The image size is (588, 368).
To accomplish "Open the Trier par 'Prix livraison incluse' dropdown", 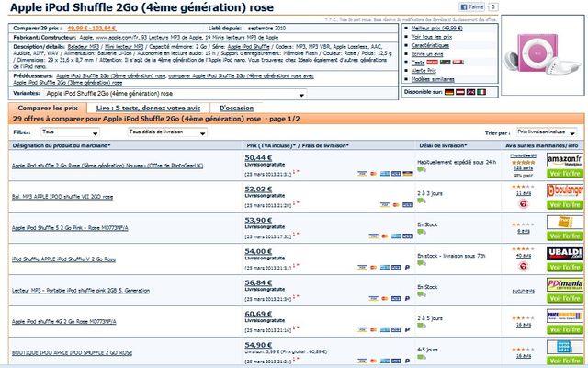I will (547, 132).
